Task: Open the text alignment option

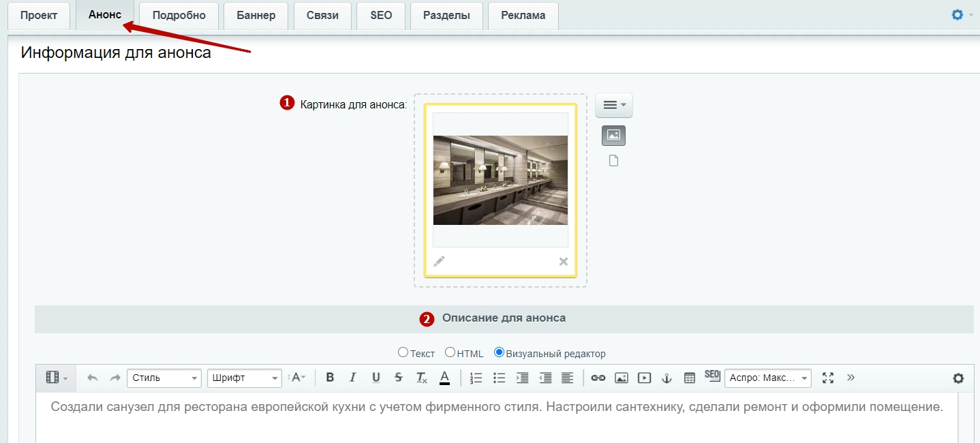Action: pyautogui.click(x=567, y=378)
